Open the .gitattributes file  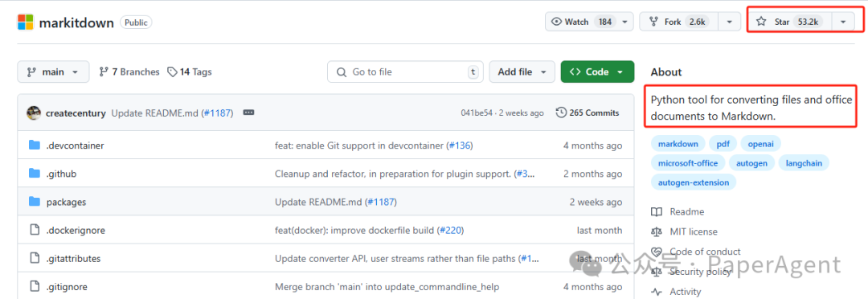point(74,259)
